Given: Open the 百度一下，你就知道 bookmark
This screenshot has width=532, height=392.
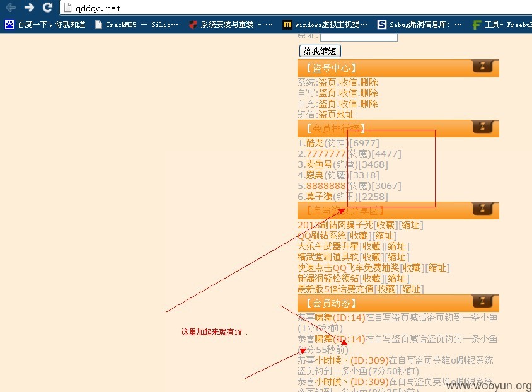Looking at the screenshot, I should tap(45, 25).
